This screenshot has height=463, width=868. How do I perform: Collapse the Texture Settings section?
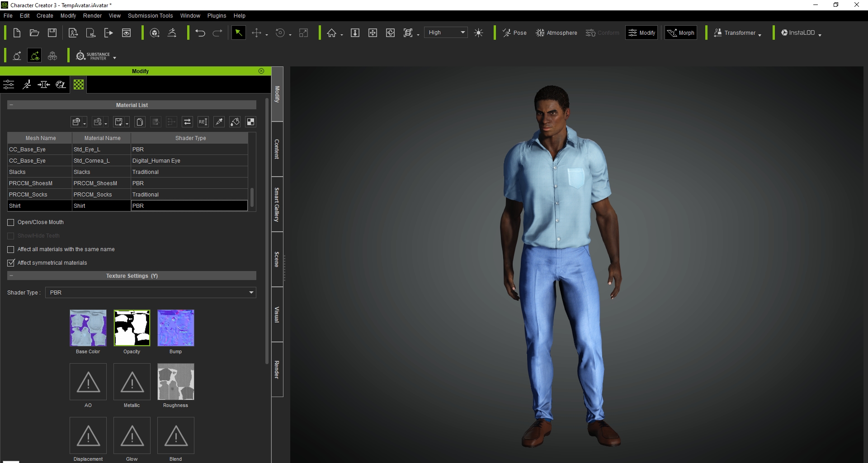(11, 276)
